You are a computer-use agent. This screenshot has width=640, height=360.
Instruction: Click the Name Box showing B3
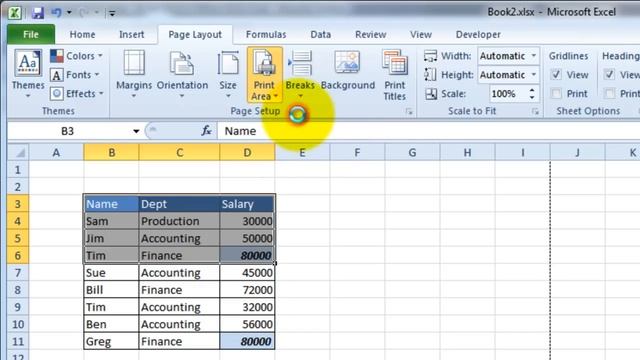[68, 131]
